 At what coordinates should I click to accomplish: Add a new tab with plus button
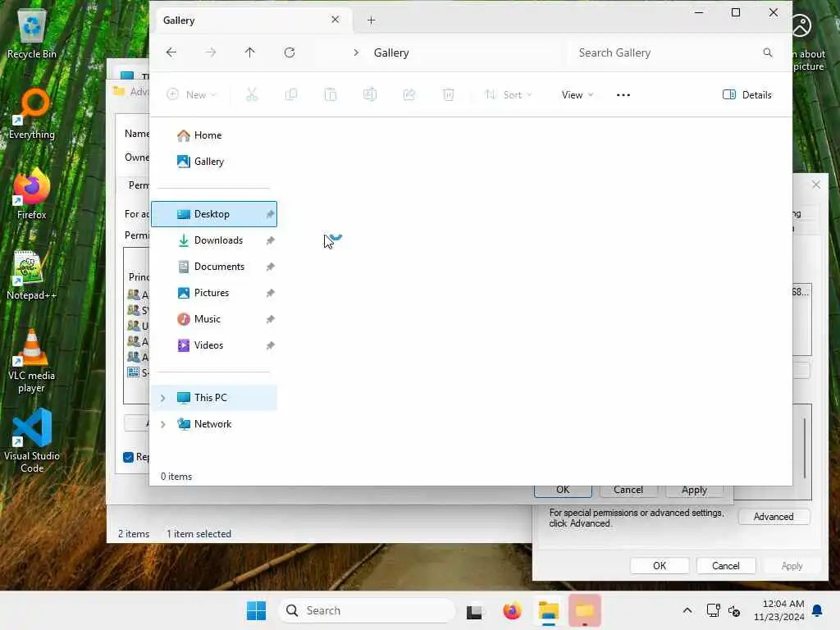[372, 21]
